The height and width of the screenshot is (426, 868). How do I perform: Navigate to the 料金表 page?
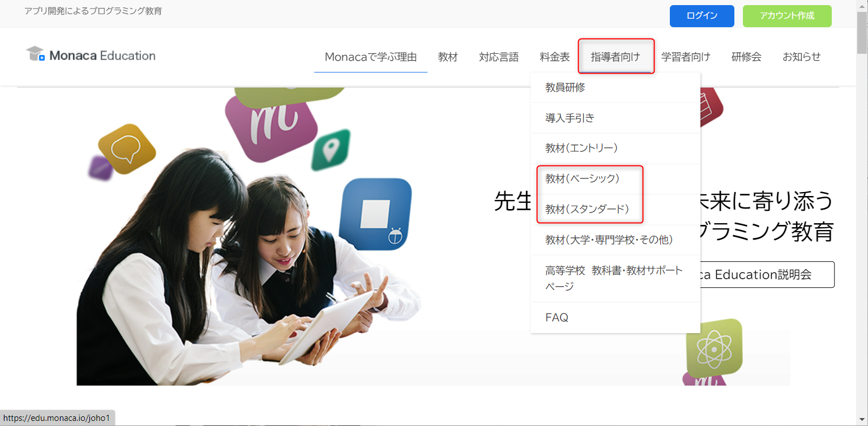pyautogui.click(x=553, y=57)
